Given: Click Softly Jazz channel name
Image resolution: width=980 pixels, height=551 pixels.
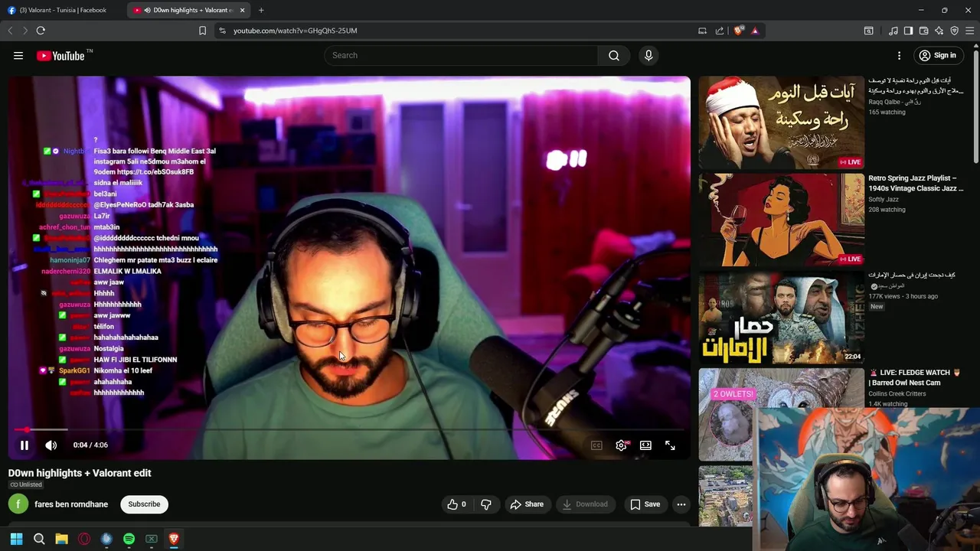Looking at the screenshot, I should coord(884,200).
